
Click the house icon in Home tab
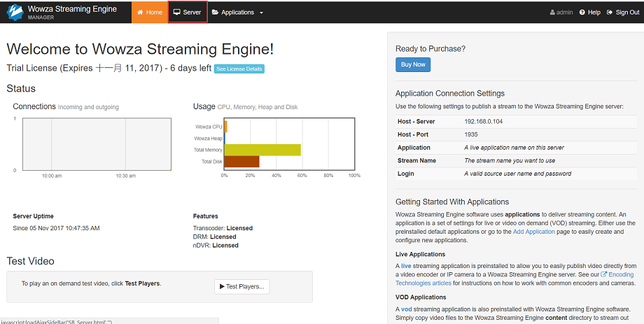point(140,13)
